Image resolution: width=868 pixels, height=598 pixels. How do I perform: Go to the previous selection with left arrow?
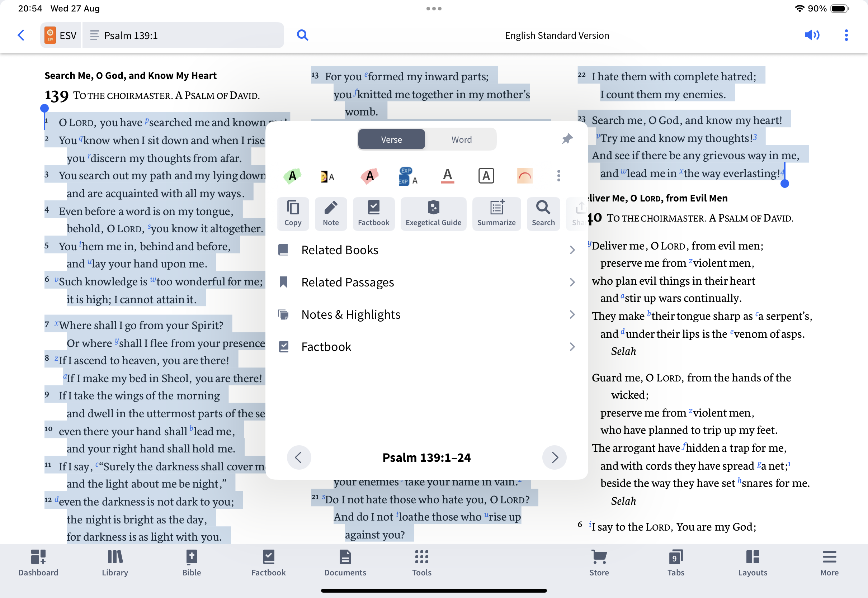299,457
